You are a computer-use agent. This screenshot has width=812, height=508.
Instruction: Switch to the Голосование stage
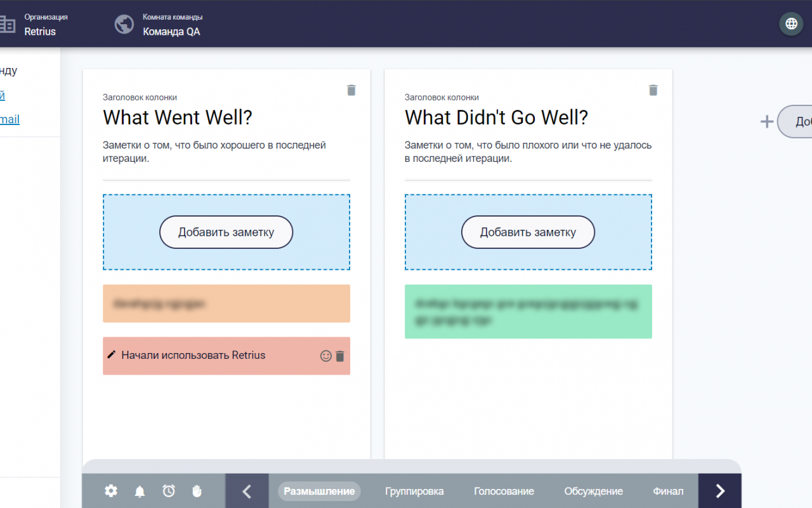click(504, 491)
